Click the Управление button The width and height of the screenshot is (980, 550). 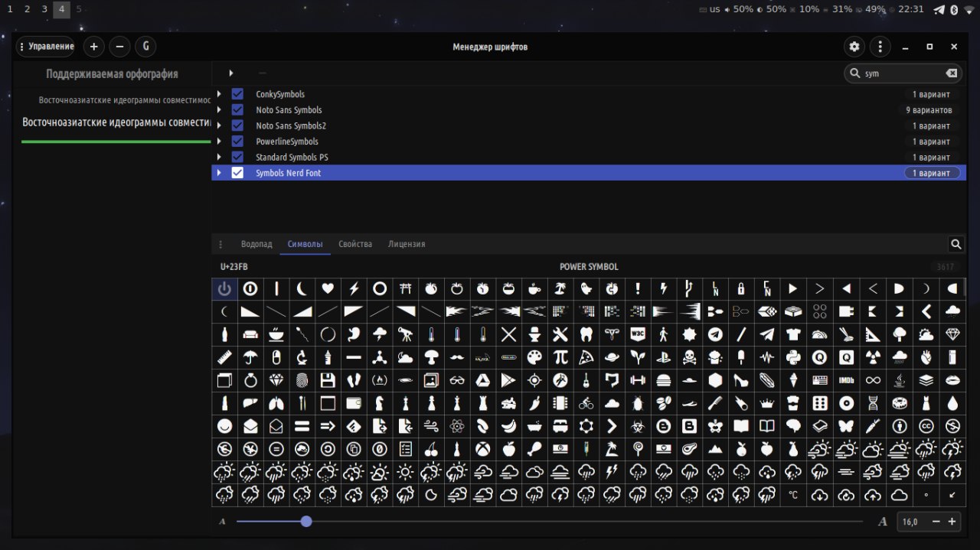coord(46,47)
